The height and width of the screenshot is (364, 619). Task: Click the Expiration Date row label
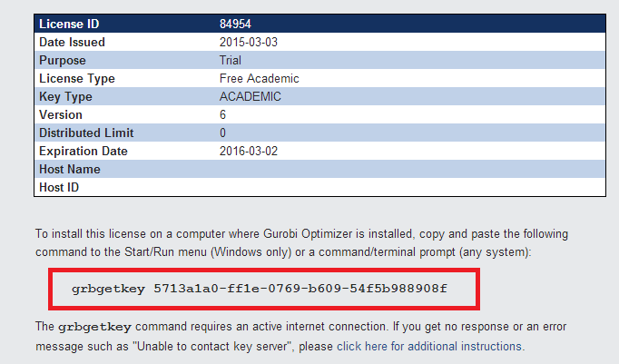tap(84, 151)
